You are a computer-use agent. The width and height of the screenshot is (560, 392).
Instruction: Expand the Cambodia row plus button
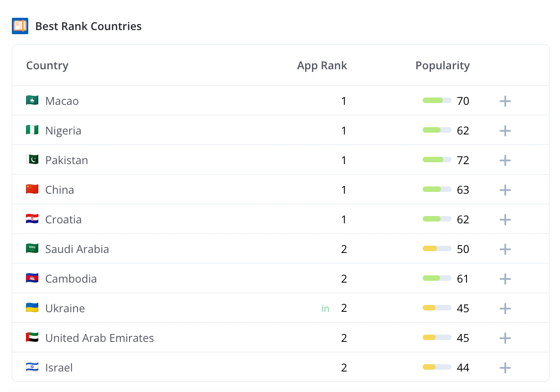click(505, 279)
